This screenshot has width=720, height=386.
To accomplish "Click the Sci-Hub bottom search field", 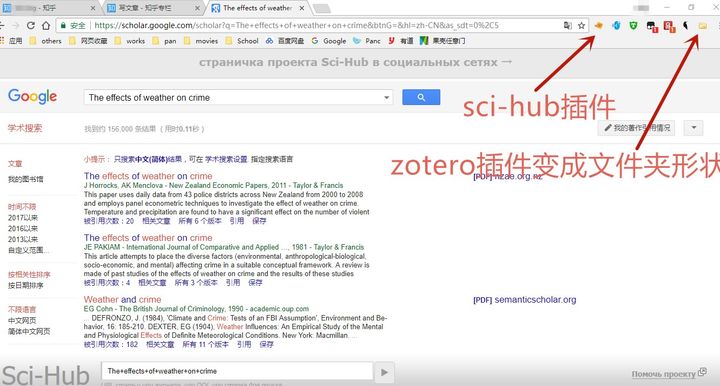I will click(237, 371).
